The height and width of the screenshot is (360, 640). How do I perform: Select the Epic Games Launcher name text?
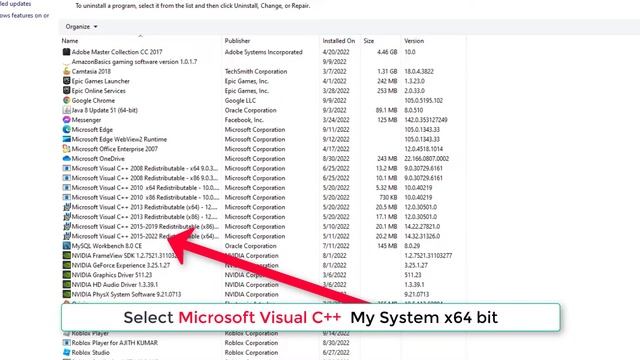click(x=100, y=81)
